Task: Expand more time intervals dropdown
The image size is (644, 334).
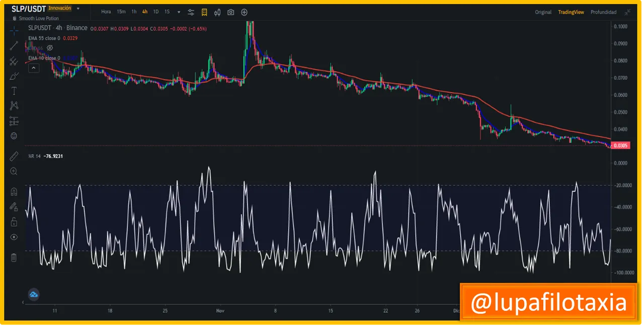Action: pos(179,12)
